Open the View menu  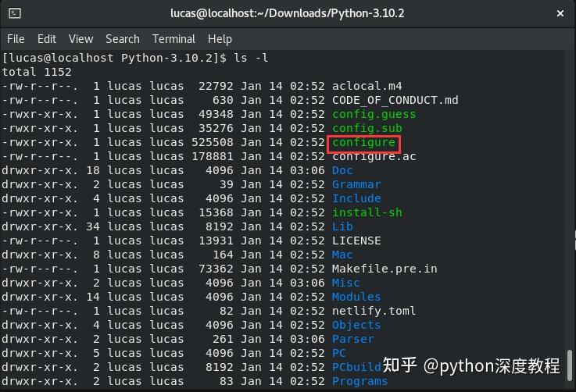(80, 39)
